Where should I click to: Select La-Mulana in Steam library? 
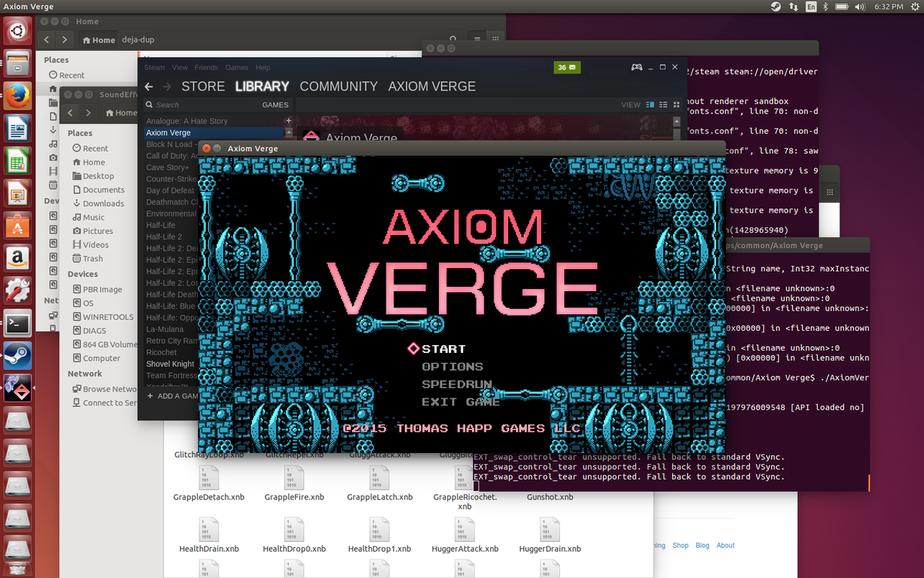pos(163,329)
